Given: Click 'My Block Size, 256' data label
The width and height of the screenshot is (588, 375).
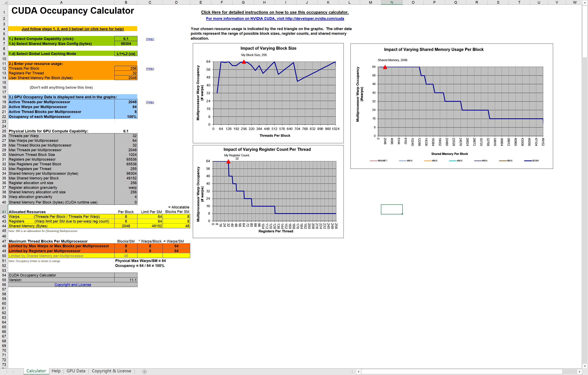Looking at the screenshot, I should [254, 55].
